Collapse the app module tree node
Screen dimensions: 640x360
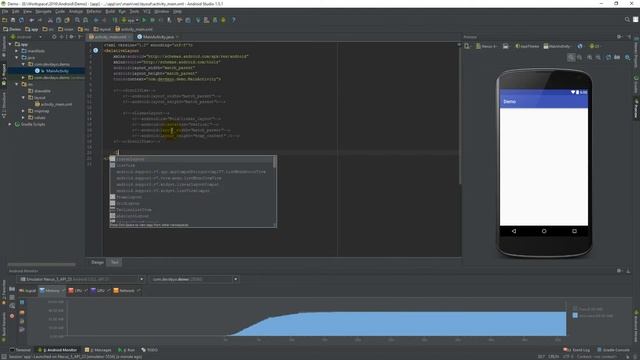[x=10, y=44]
